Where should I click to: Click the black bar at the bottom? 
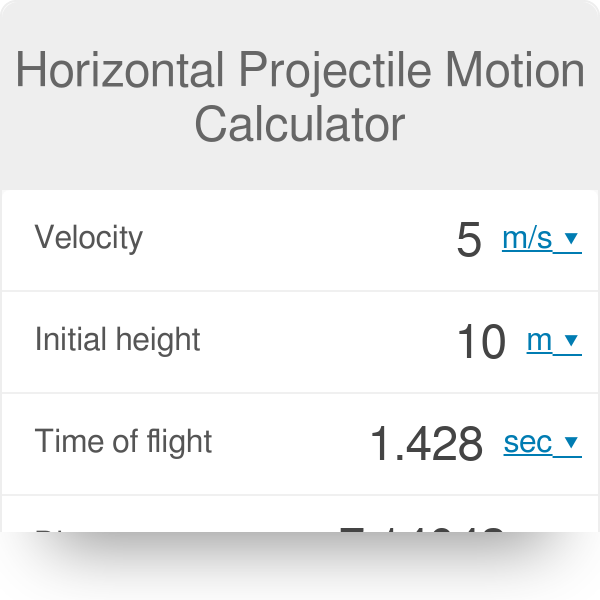pyautogui.click(x=300, y=566)
